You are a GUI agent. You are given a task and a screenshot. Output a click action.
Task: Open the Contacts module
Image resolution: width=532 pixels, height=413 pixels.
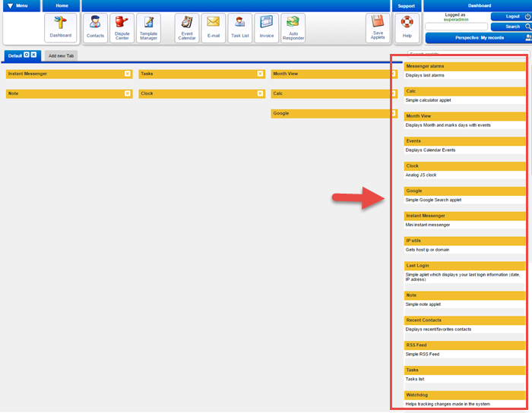pyautogui.click(x=96, y=27)
